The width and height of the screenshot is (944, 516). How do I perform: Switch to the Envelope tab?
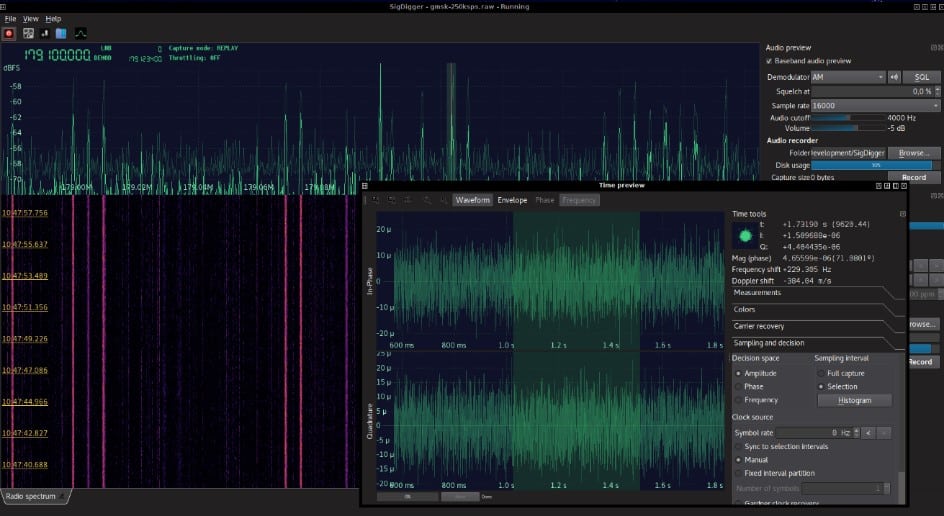[512, 200]
